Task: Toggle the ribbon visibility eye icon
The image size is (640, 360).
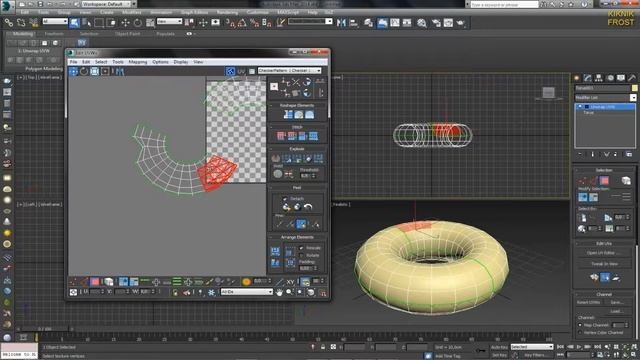Action: (x=189, y=34)
